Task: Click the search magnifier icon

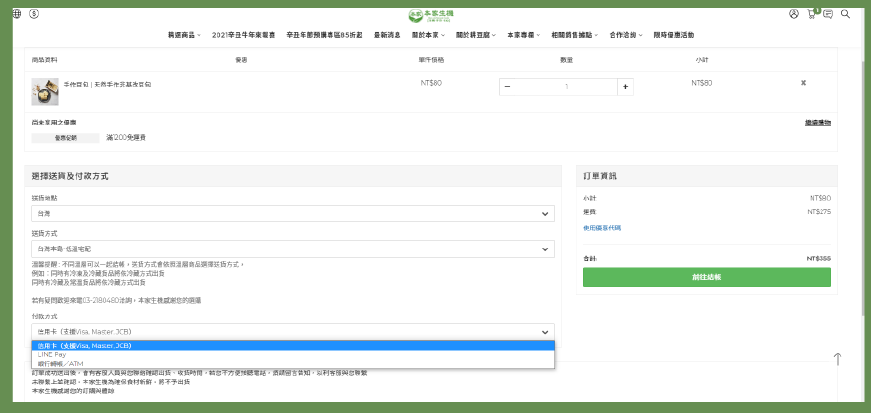Action: (845, 14)
